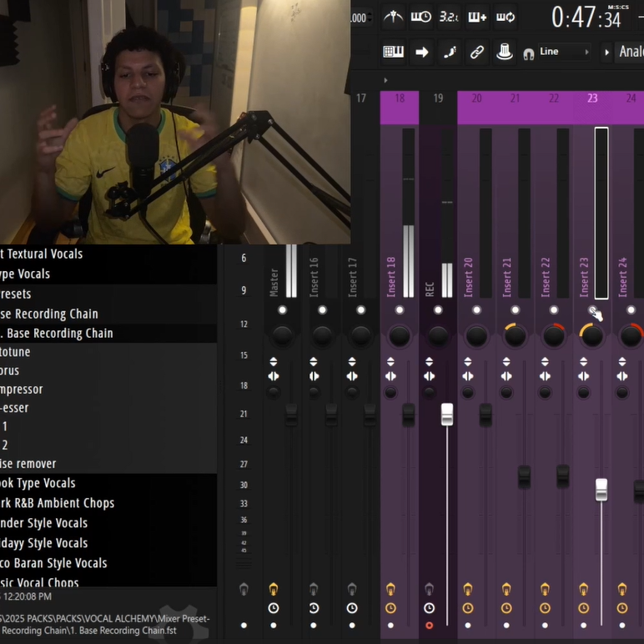Image resolution: width=644 pixels, height=644 pixels.
Task: Enable typing keyboard to piano icon
Action: (x=393, y=52)
